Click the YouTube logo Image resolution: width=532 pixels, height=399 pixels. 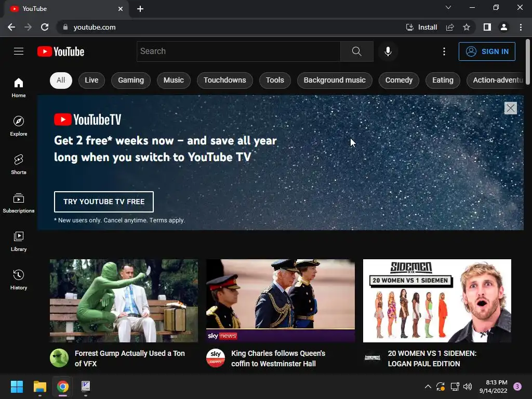pyautogui.click(x=61, y=51)
